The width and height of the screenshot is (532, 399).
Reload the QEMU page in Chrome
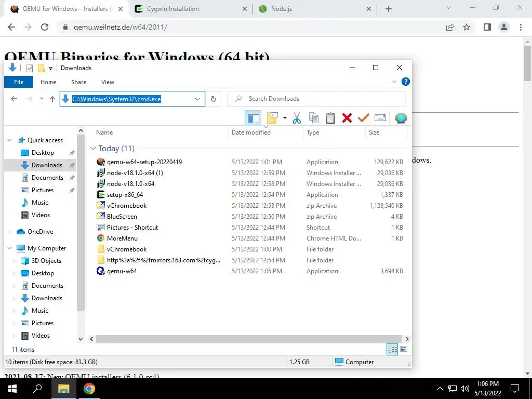[45, 27]
